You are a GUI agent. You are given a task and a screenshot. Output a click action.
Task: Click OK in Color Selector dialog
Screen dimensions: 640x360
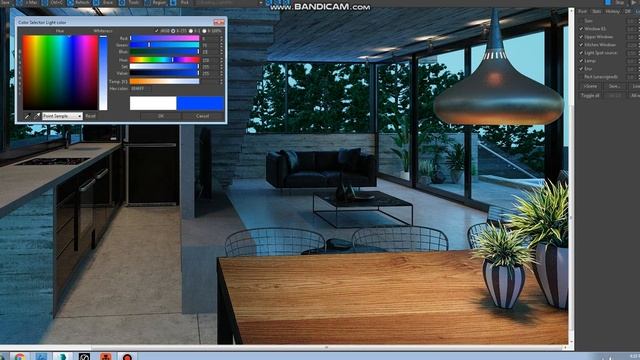pyautogui.click(x=161, y=116)
